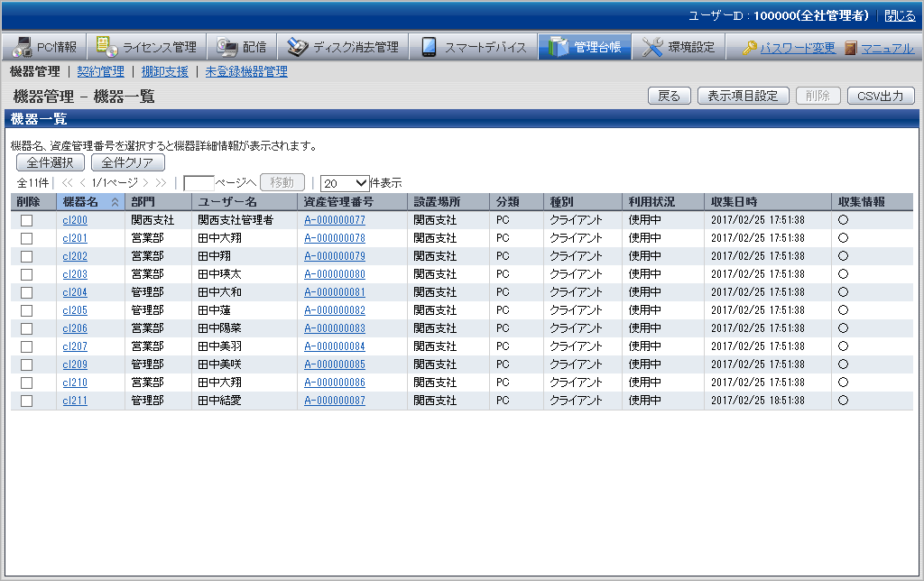Click the page number input field
Screen dimensions: 924x581
pos(199,182)
